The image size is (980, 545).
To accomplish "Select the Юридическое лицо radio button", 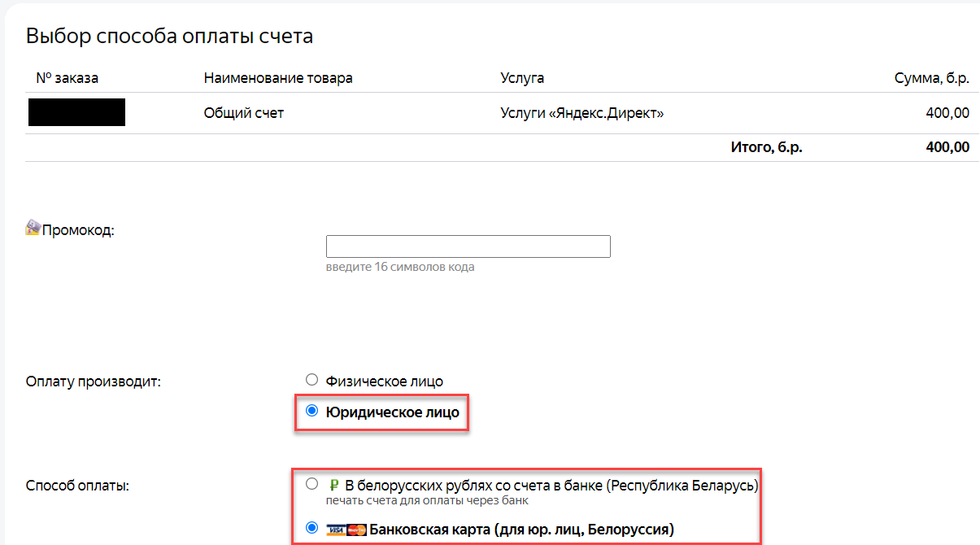I will (x=311, y=412).
